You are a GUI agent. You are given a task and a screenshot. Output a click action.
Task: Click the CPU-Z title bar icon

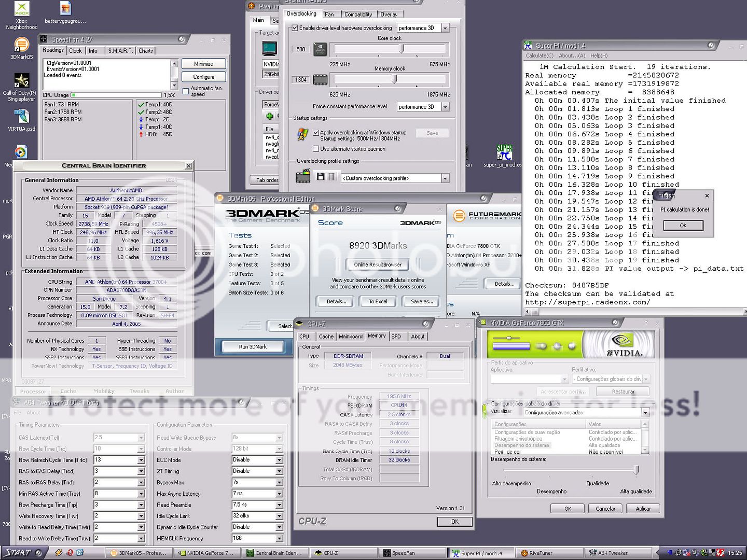tap(299, 324)
